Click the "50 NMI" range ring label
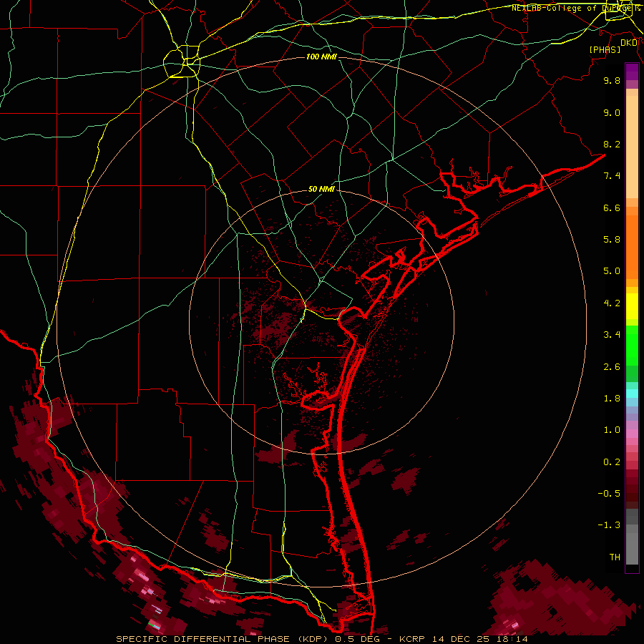Viewport: 644px width, 644px height. (x=321, y=190)
